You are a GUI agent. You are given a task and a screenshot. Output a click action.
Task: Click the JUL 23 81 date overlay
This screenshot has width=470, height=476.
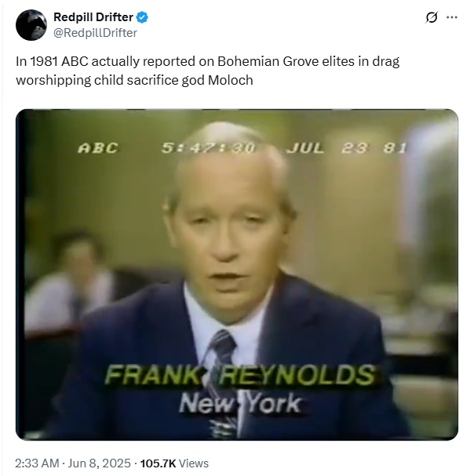[x=347, y=148]
